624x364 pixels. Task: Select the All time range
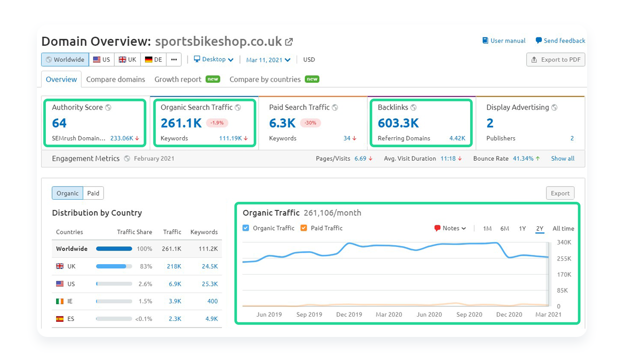563,229
